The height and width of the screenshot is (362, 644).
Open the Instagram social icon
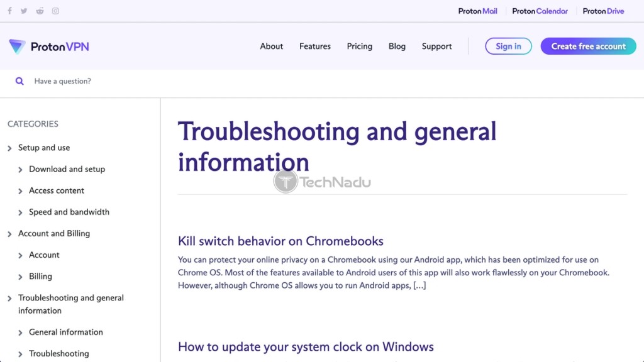[x=55, y=11]
